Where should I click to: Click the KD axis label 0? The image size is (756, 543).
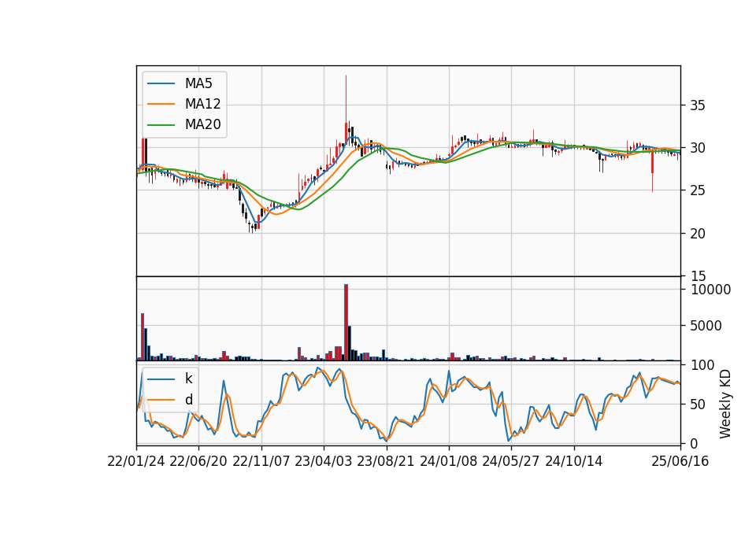click(x=694, y=443)
